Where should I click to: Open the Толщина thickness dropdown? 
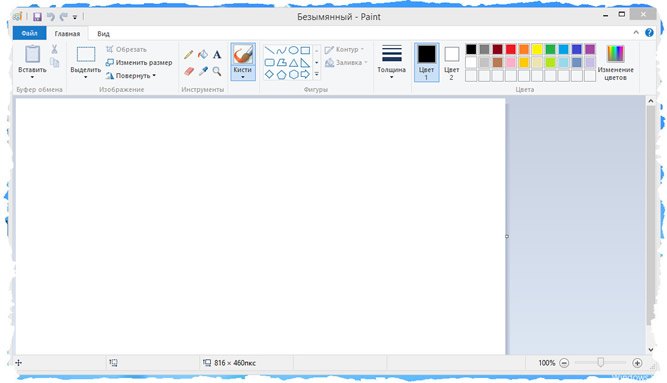[x=391, y=62]
